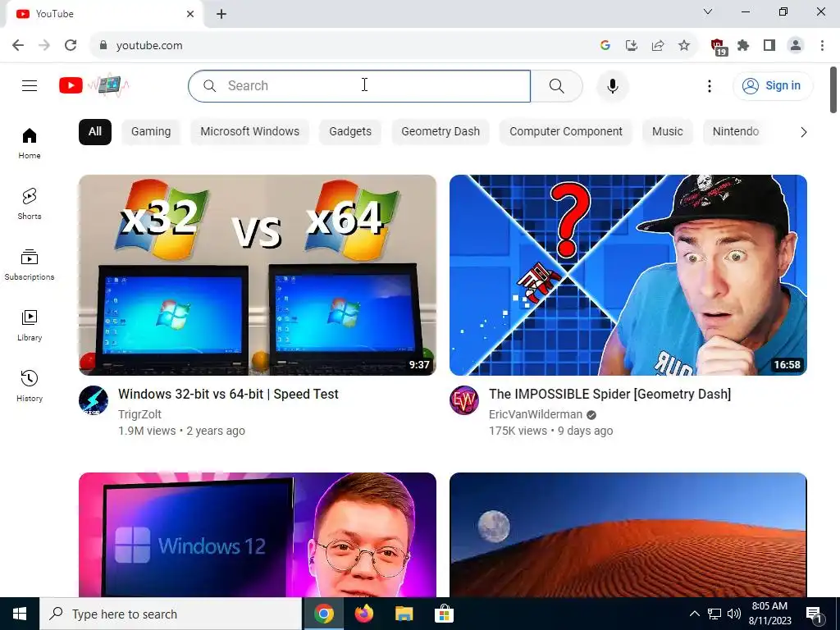Click the Google icon in address bar
Screen dimensions: 840x630
point(605,46)
